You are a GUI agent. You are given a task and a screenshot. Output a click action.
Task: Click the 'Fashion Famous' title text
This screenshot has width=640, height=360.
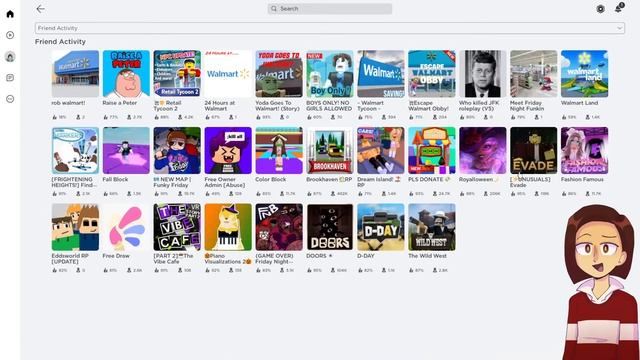point(582,179)
